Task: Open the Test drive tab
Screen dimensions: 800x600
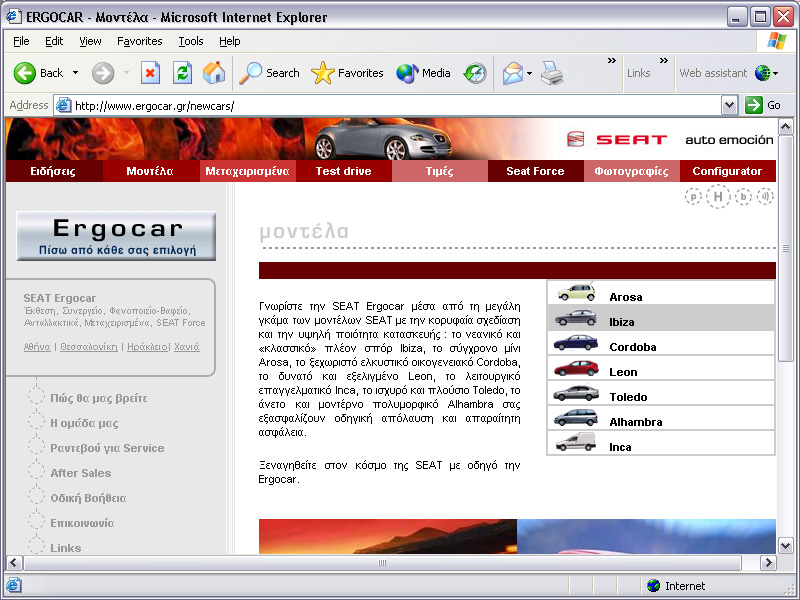Action: tap(343, 171)
